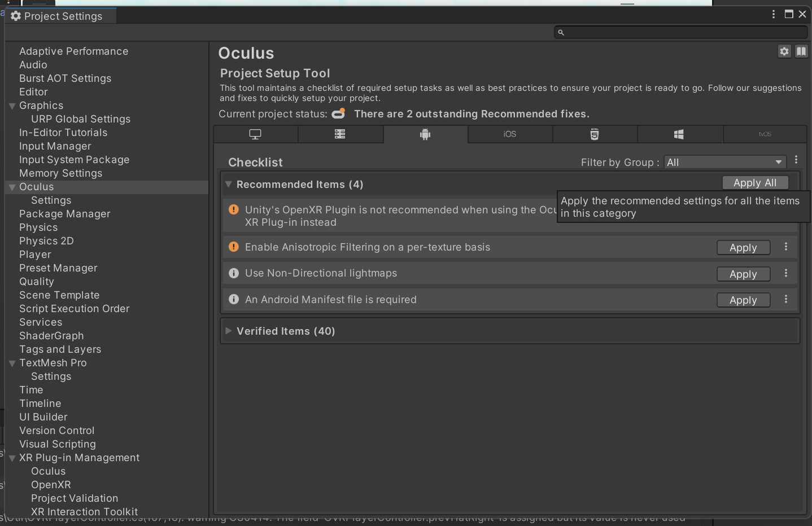This screenshot has height=526, width=812.
Task: Open the Editor settings
Action: (x=33, y=92)
